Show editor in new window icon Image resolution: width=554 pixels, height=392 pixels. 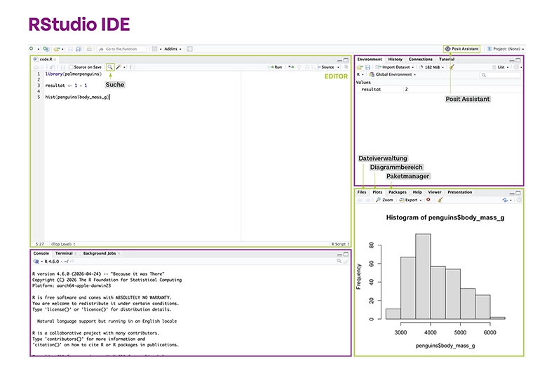[x=52, y=67]
